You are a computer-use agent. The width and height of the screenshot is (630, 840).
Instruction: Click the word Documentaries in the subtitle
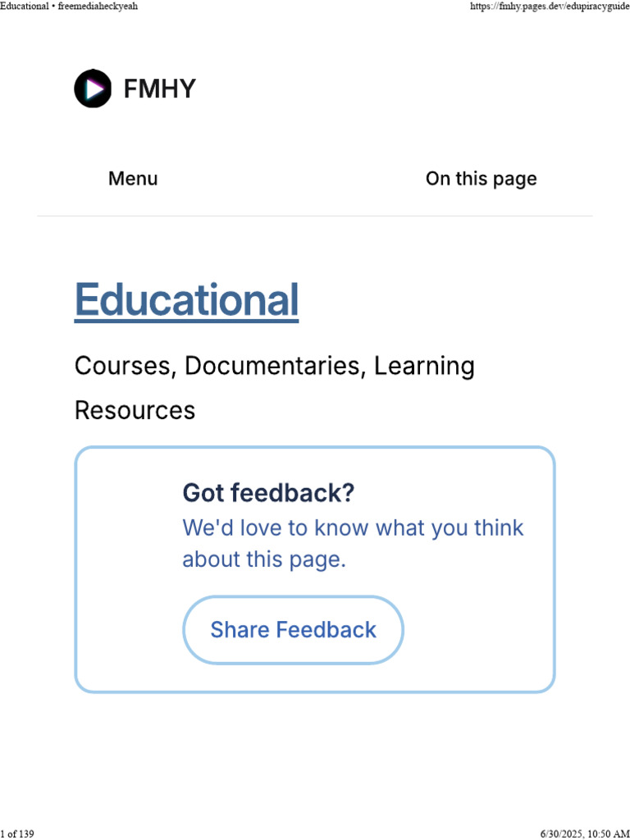pos(275,366)
